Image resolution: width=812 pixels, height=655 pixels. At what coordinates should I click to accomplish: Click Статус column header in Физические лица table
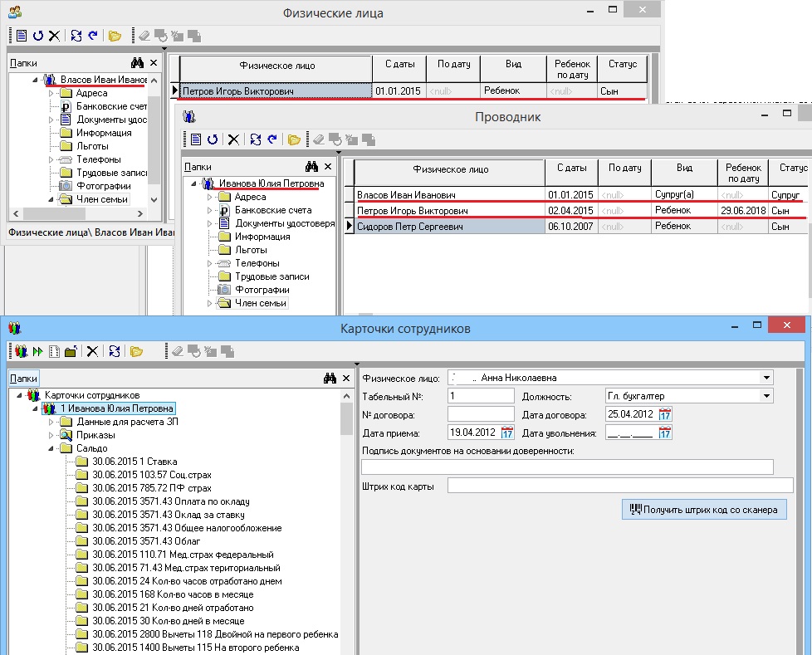(x=622, y=69)
